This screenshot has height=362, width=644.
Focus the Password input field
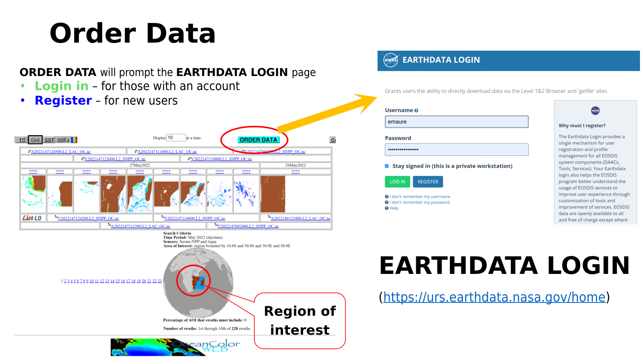click(x=456, y=150)
